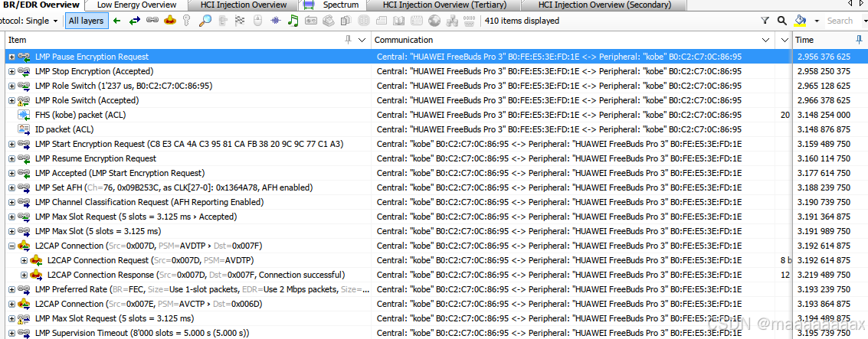Screen dimensions: 868x339
Task: Collapse the L2CAP Connection PSM=AVDTP row
Action: [x=11, y=246]
